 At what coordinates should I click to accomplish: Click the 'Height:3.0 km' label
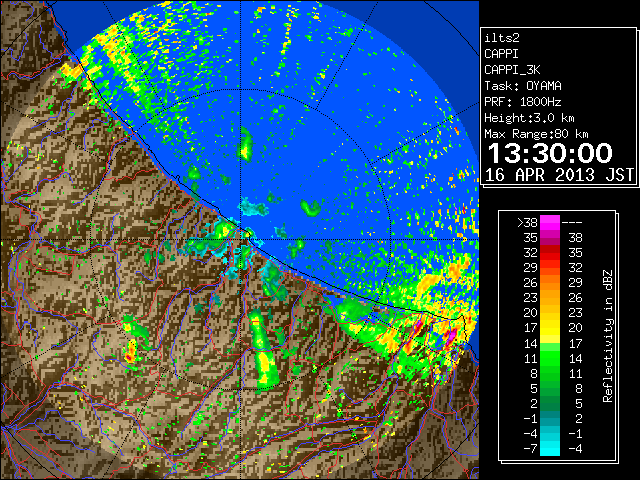pos(529,118)
